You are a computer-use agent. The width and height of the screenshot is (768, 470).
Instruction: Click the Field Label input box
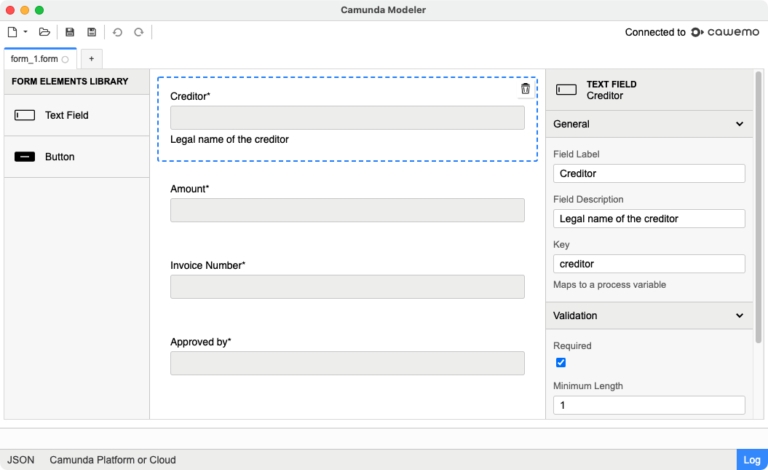pos(649,173)
